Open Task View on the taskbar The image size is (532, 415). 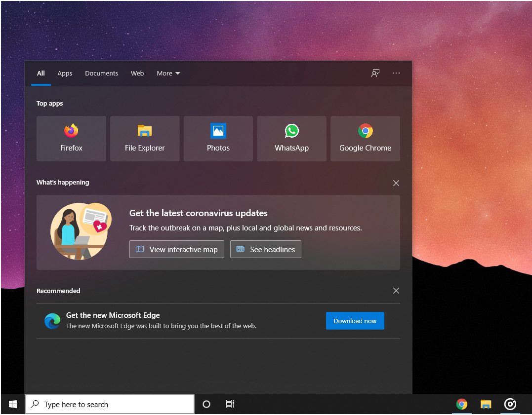coord(230,404)
